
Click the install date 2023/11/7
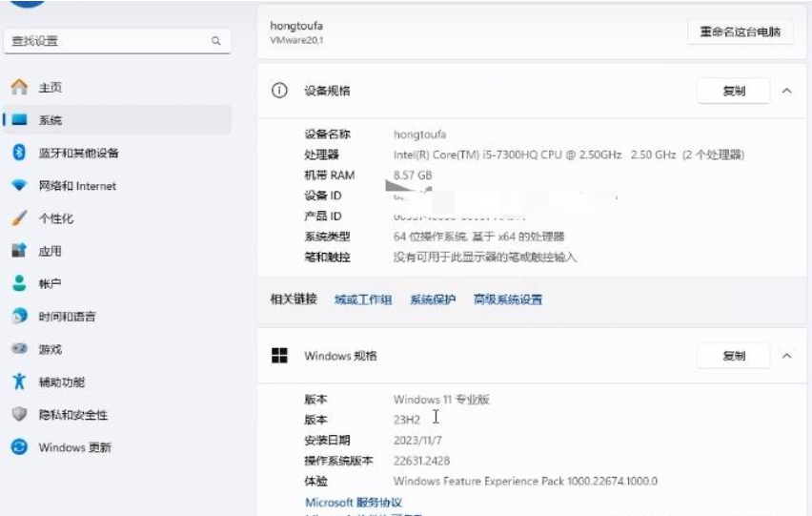417,441
